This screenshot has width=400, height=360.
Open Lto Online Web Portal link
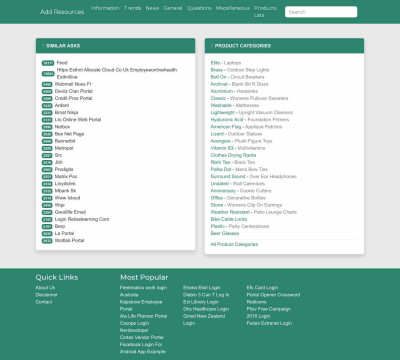pos(78,120)
